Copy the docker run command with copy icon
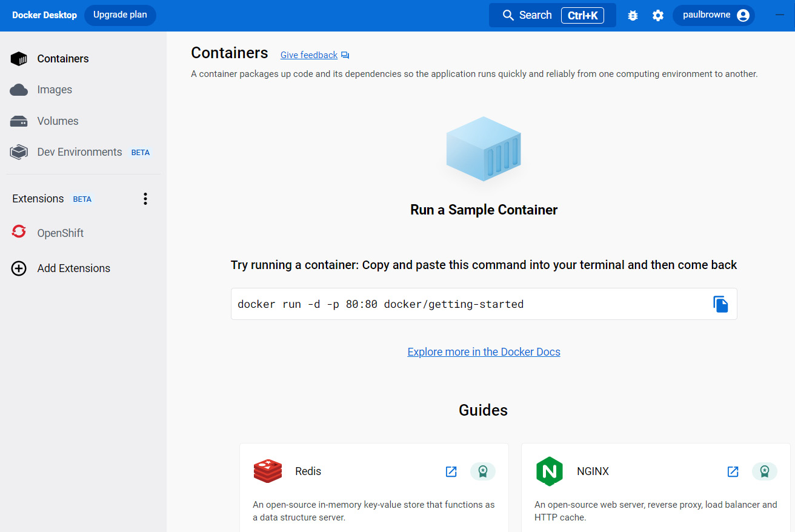795x532 pixels. [x=720, y=304]
